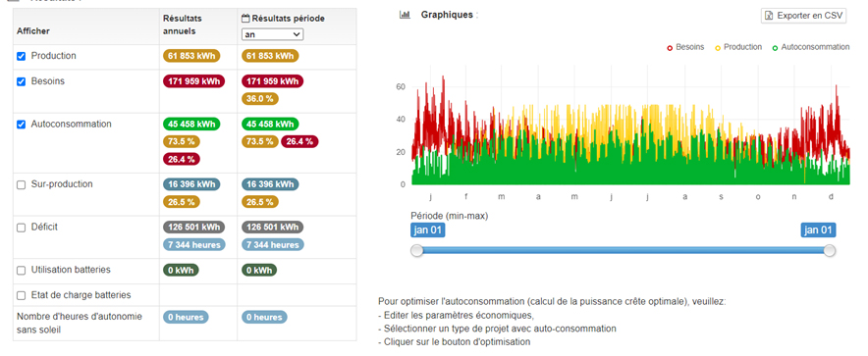
Task: Click the right 'jan 01' slider label
Action: pos(818,229)
